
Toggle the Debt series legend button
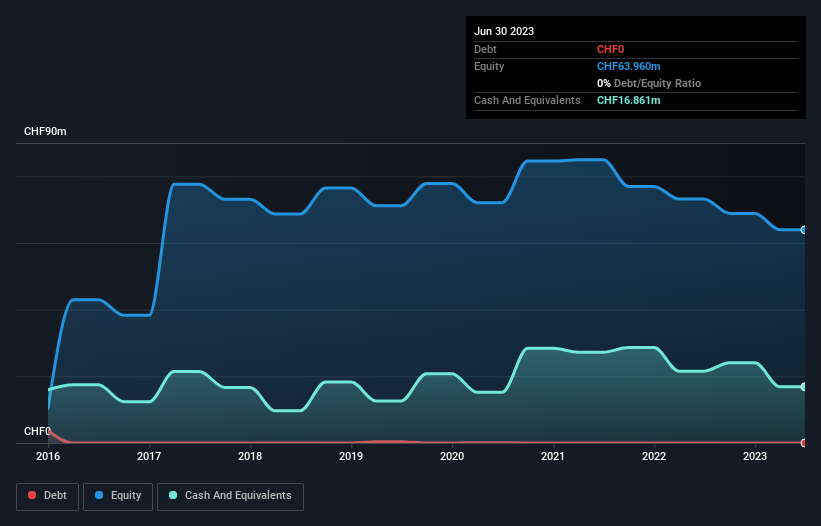[48, 496]
